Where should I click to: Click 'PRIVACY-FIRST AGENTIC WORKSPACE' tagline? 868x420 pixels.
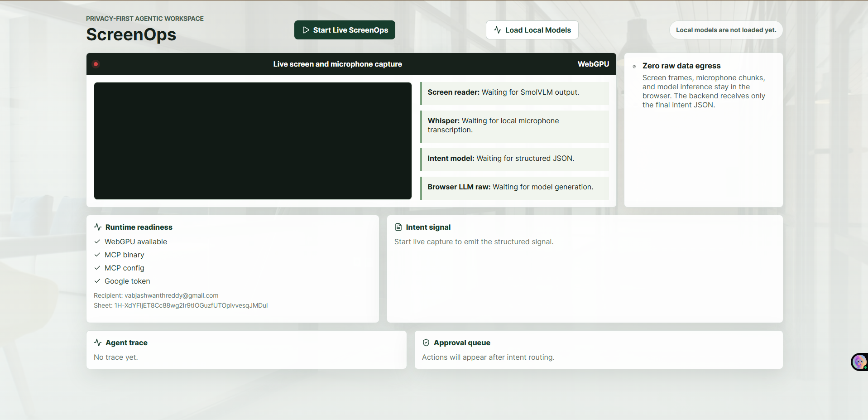pos(145,19)
